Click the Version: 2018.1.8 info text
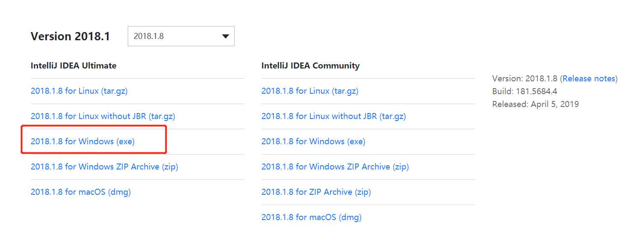The width and height of the screenshot is (644, 238). click(x=525, y=79)
